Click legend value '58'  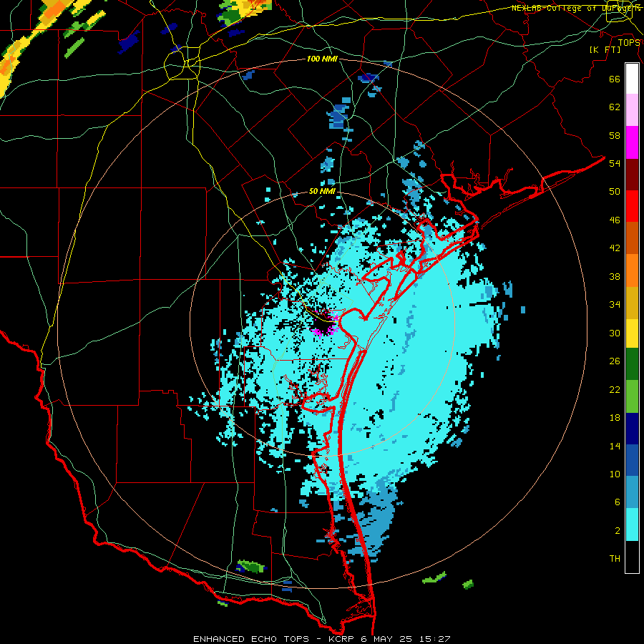click(615, 135)
